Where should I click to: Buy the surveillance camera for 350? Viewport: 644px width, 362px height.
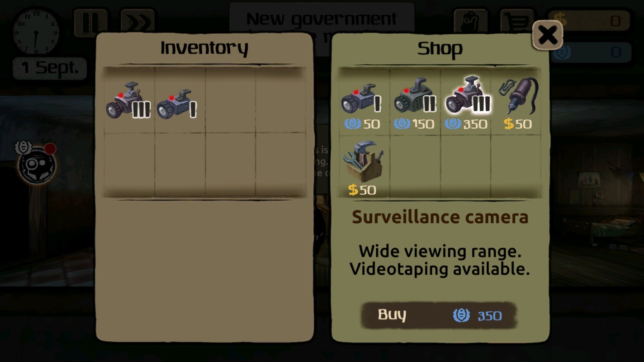click(439, 315)
